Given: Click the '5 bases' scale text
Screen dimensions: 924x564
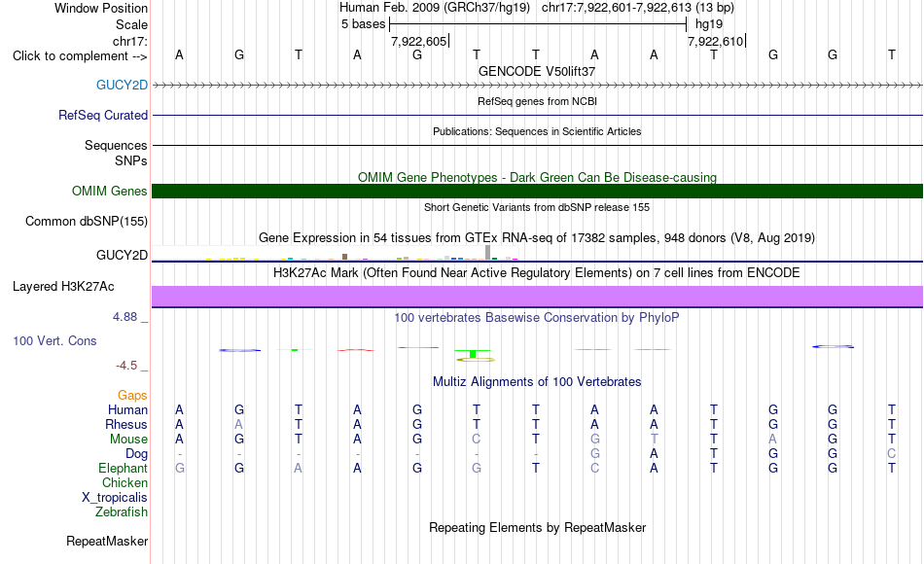Looking at the screenshot, I should click(x=363, y=24).
